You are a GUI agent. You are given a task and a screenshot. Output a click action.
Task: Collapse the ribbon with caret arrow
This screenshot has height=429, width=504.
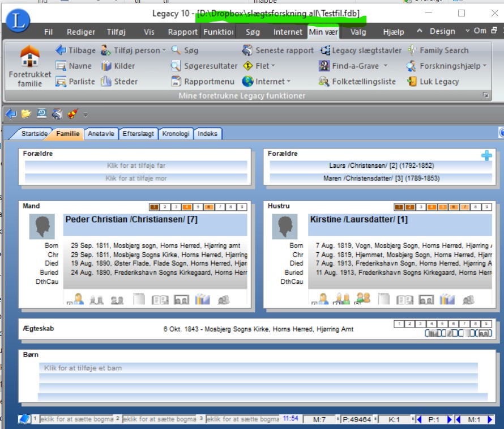pos(419,31)
